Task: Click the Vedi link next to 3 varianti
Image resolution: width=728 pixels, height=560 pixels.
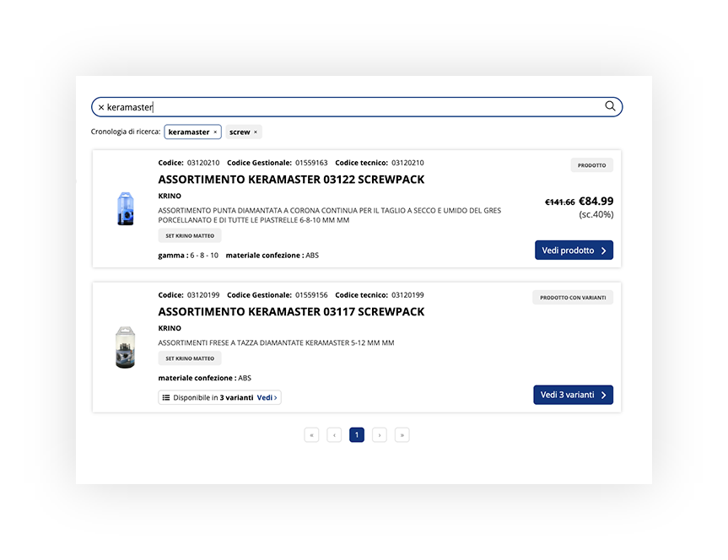Action: (x=267, y=397)
